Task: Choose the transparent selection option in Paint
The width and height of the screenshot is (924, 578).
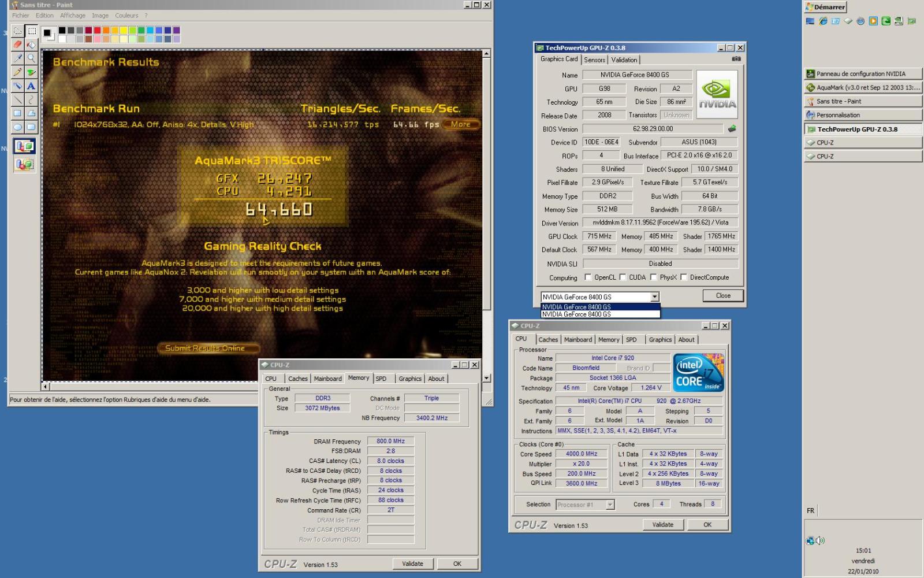Action: tap(24, 165)
